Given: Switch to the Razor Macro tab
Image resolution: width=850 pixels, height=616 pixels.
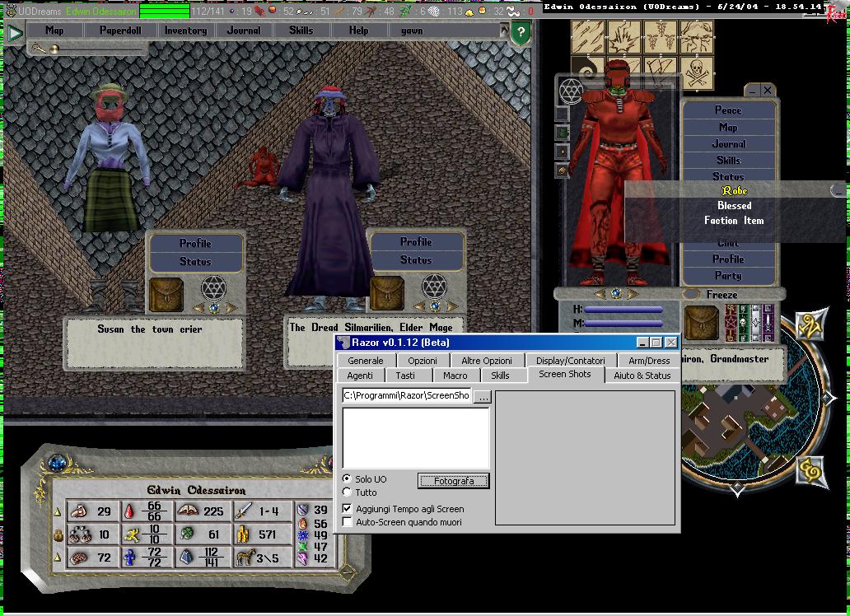Looking at the screenshot, I should 455,376.
